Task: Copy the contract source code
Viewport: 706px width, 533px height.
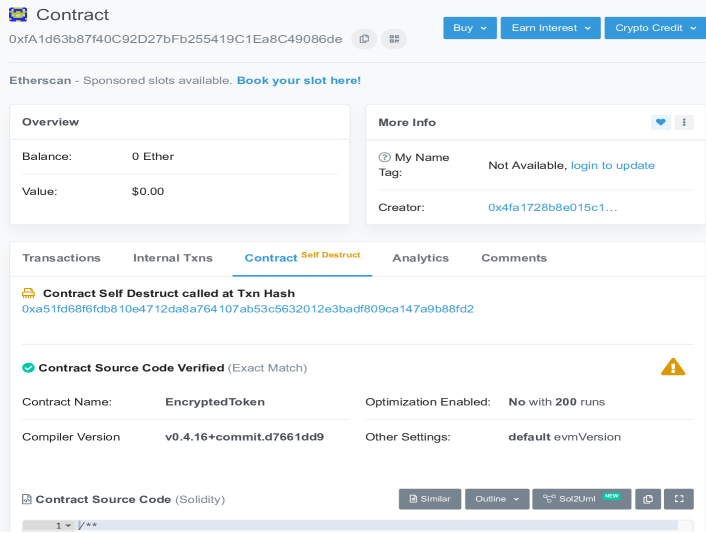Action: click(648, 499)
